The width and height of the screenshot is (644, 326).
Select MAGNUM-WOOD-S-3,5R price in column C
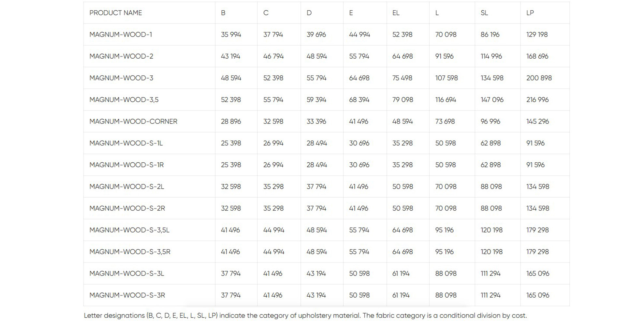273,252
